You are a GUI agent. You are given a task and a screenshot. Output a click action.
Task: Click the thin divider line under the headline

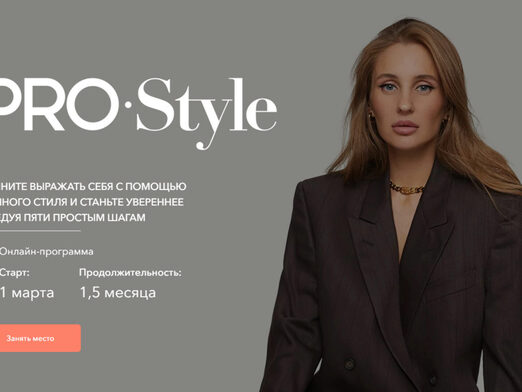[40, 230]
